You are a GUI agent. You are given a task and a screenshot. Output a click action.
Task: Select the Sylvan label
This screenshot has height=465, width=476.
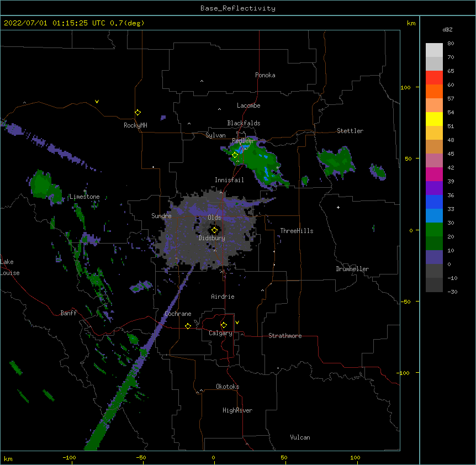[215, 135]
